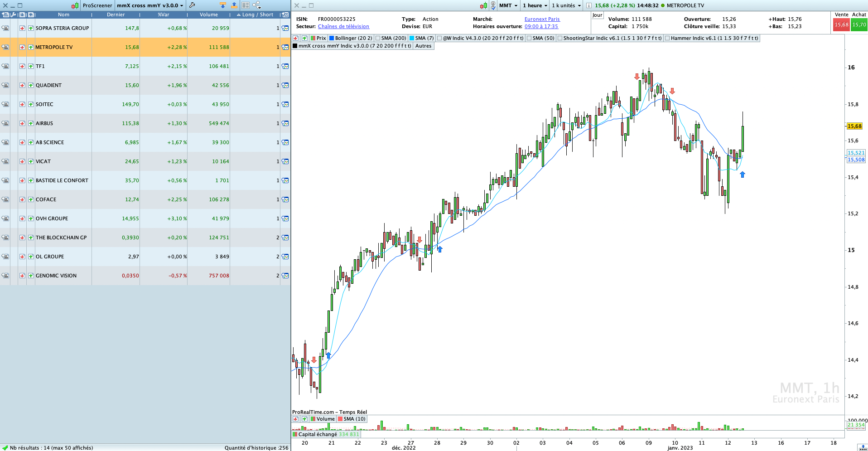Click the add-to-list icon in the screener column header
Screen dimensions: 868x451
[5, 15]
